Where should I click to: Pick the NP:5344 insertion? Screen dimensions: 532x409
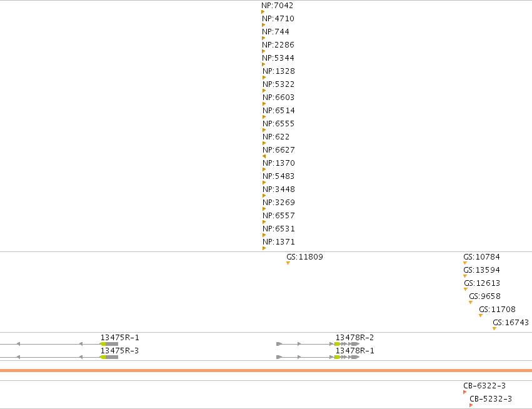point(278,58)
